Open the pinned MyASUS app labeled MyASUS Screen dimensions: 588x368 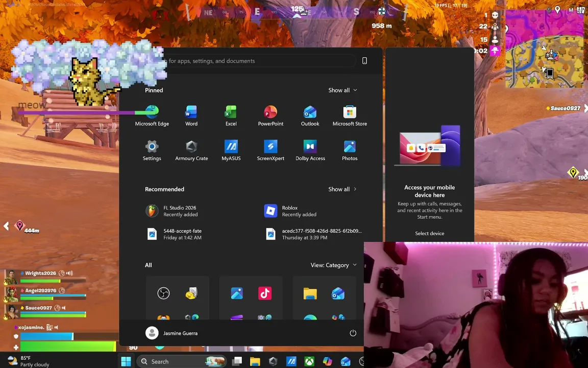coord(231,150)
